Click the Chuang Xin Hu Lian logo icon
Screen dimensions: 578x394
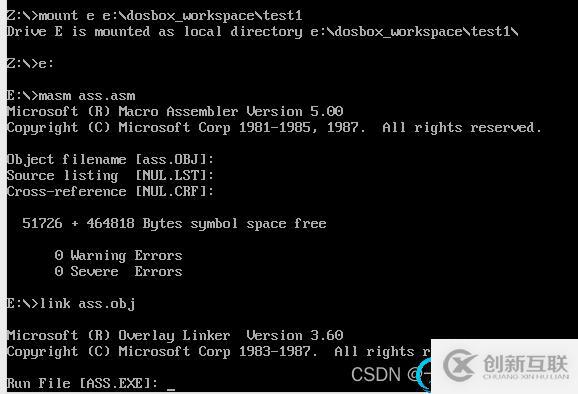[459, 366]
